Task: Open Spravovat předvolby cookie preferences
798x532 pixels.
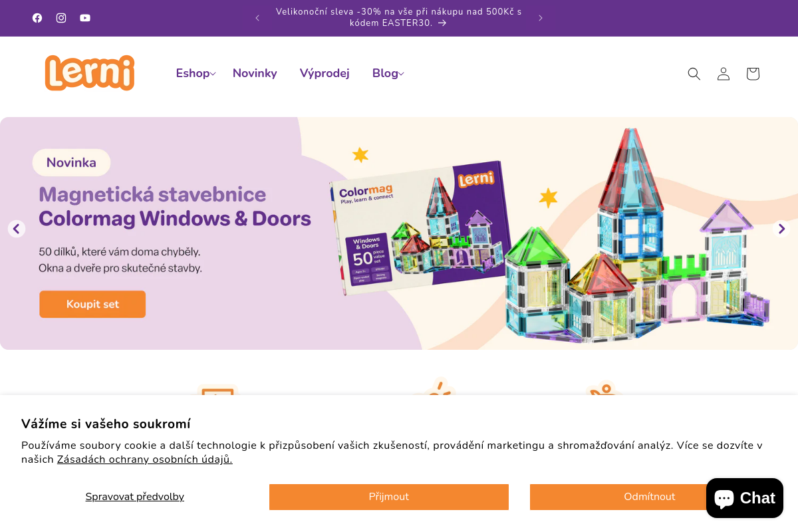Action: coord(135,497)
